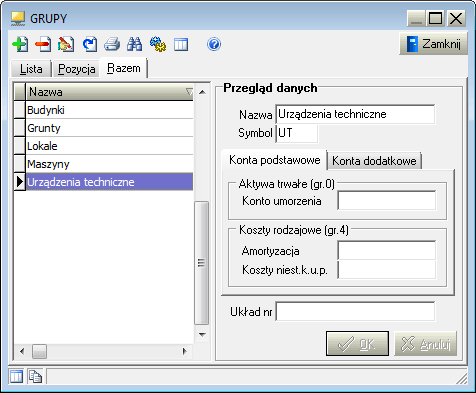Edit the selected record with the pencil icon
Image resolution: width=476 pixels, height=393 pixels.
point(66,44)
